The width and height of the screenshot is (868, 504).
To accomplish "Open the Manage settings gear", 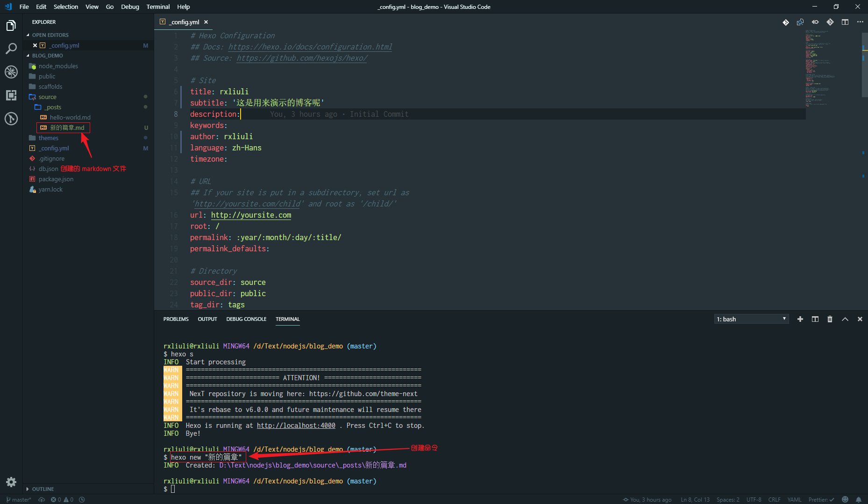I will point(11,482).
